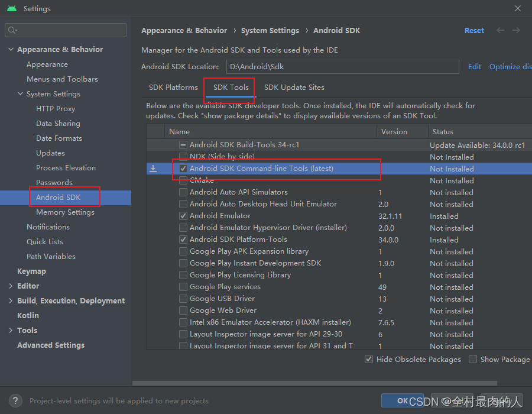Check Google Play APK Expansion library

tap(183, 251)
